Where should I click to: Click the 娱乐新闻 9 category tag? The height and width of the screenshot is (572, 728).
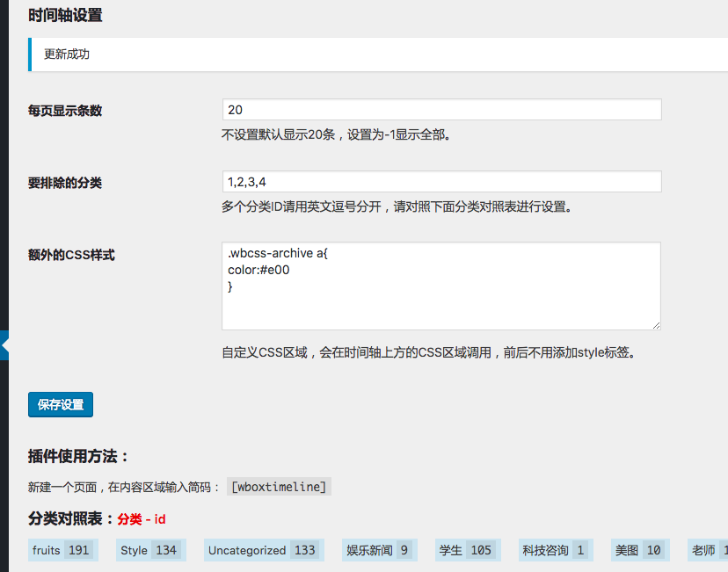coord(378,550)
